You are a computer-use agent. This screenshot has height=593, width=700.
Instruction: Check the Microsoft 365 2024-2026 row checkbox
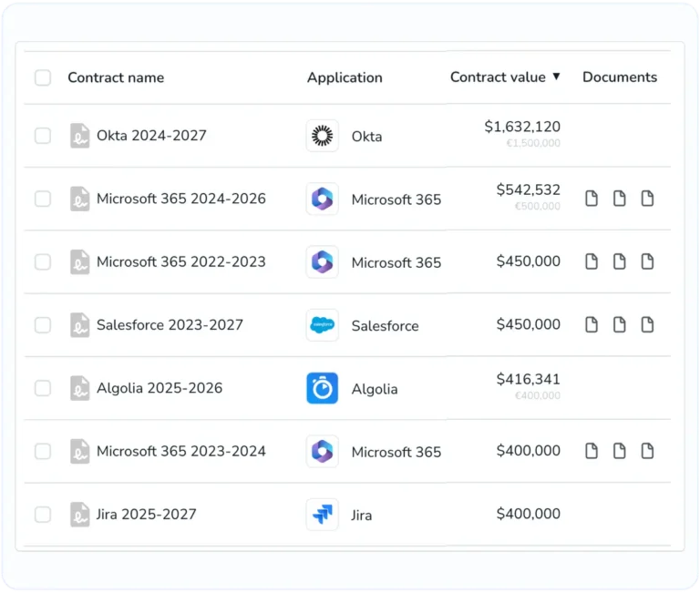[43, 199]
